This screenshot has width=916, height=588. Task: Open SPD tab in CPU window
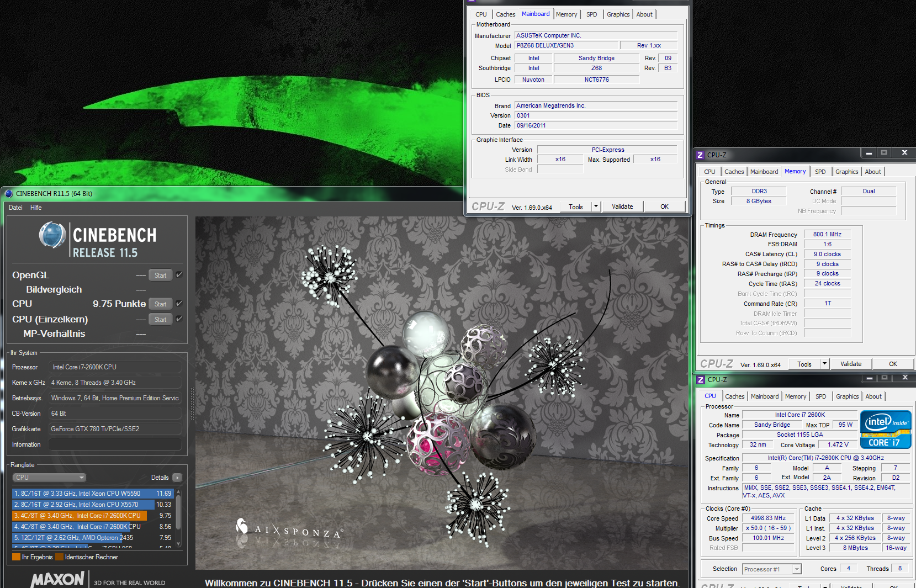click(821, 396)
